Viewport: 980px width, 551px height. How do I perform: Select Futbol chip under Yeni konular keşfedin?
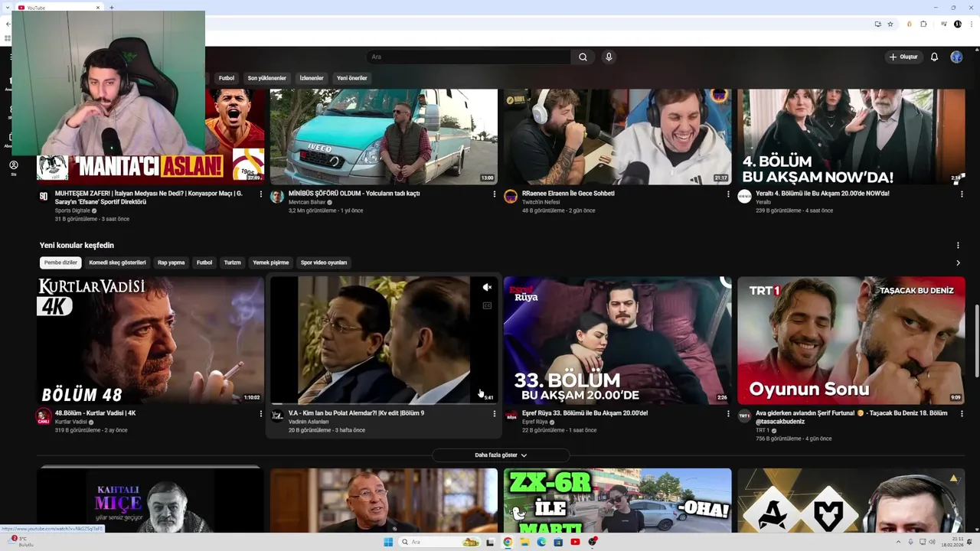click(x=204, y=262)
